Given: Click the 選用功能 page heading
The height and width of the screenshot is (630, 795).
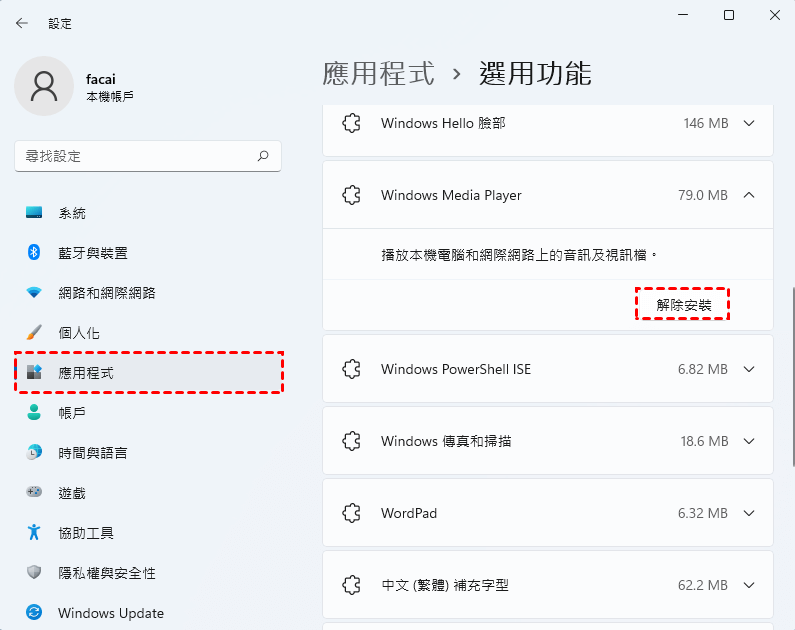Looking at the screenshot, I should pyautogui.click(x=535, y=73).
